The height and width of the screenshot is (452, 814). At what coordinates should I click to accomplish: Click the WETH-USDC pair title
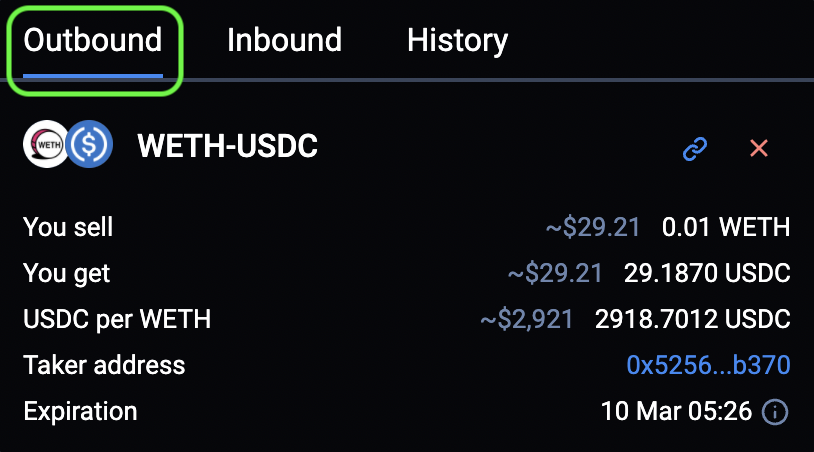[x=227, y=147]
